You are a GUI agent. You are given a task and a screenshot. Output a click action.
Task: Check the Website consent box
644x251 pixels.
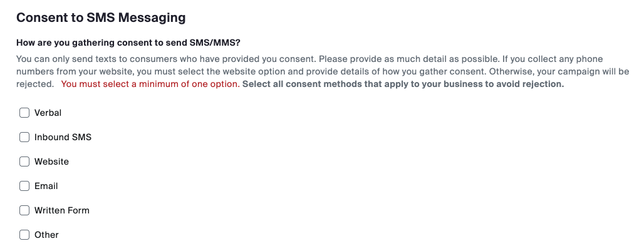coord(24,161)
